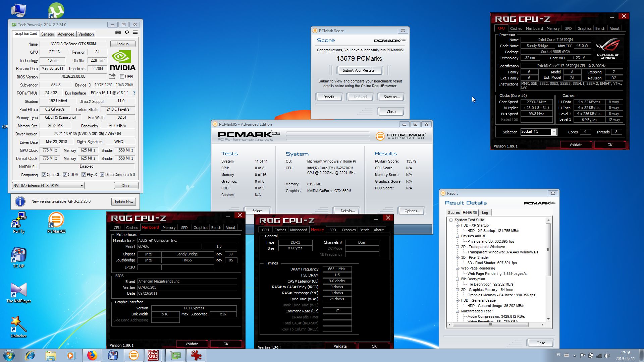
Task: Open The KMPlayer desktop icon
Action: [x=19, y=293]
